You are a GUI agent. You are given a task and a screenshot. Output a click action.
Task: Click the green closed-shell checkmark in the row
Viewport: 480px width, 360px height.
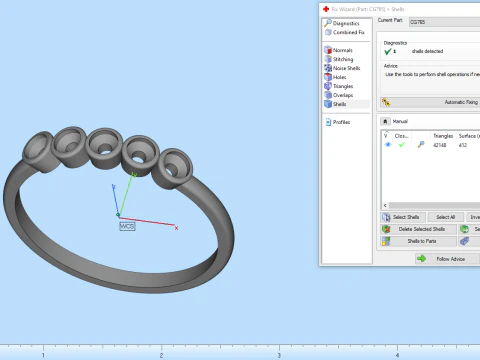402,145
